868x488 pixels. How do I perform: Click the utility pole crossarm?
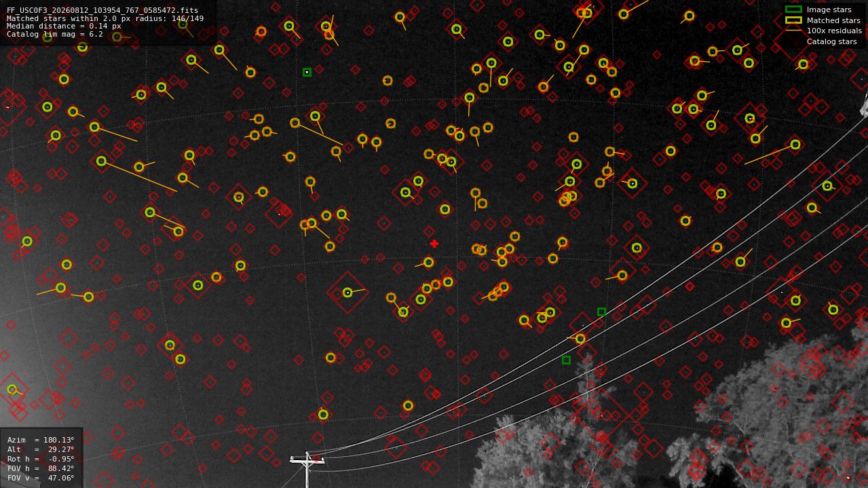coord(307,461)
